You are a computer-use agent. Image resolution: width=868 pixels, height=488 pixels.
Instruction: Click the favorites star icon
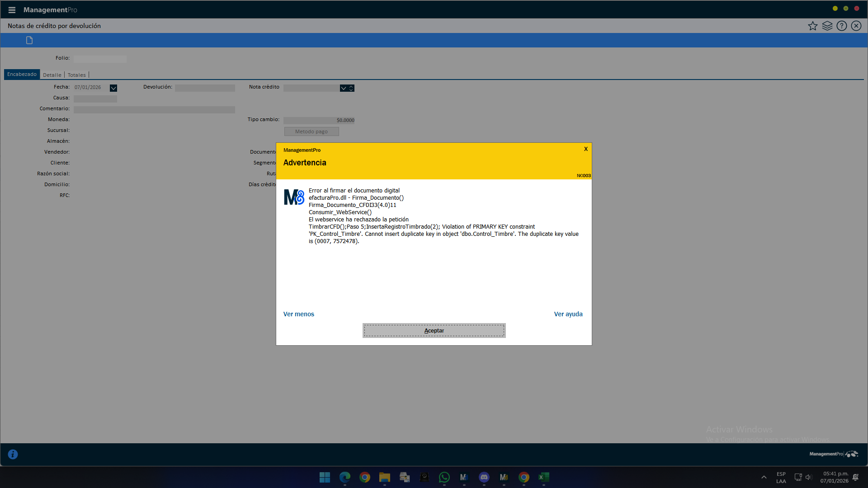tap(812, 26)
